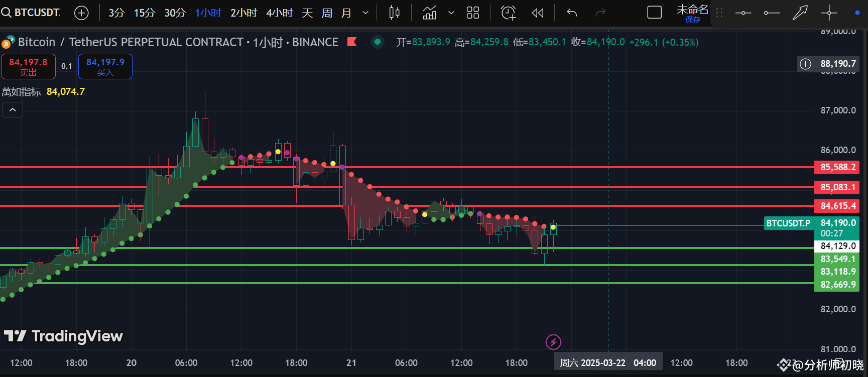The width and height of the screenshot is (868, 377).
Task: Save the layout via 保存
Action: (693, 20)
